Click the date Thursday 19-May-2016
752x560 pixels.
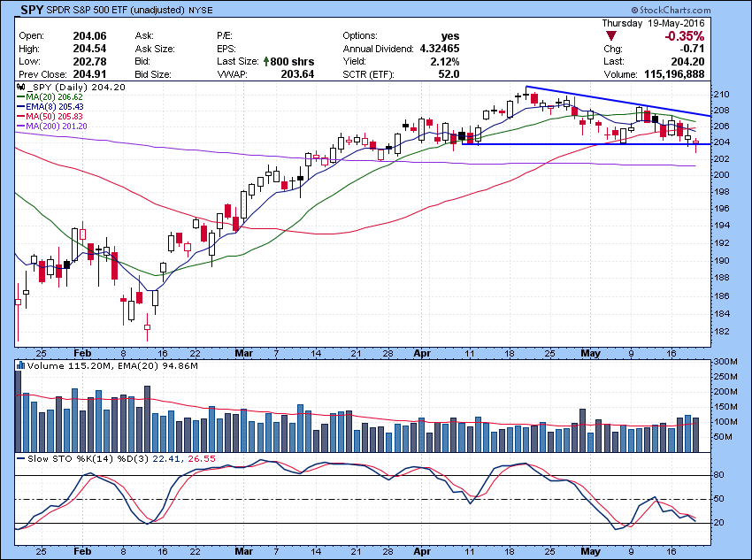[x=653, y=23]
